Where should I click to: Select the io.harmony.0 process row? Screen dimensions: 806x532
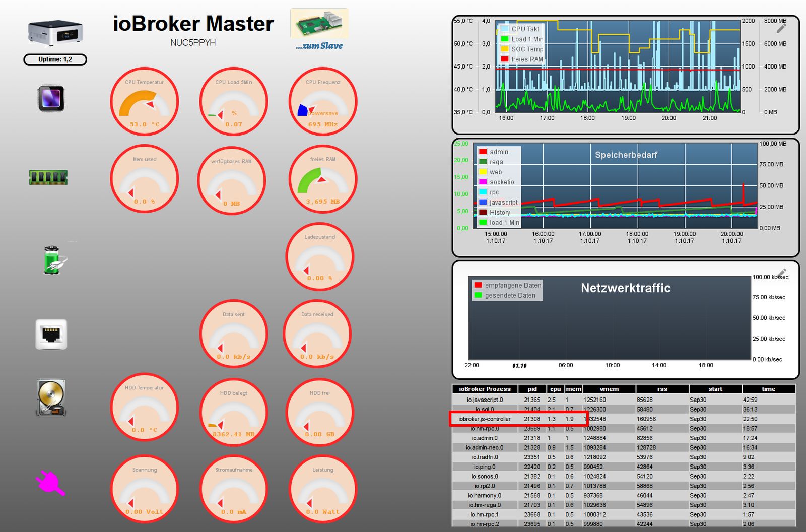point(624,495)
